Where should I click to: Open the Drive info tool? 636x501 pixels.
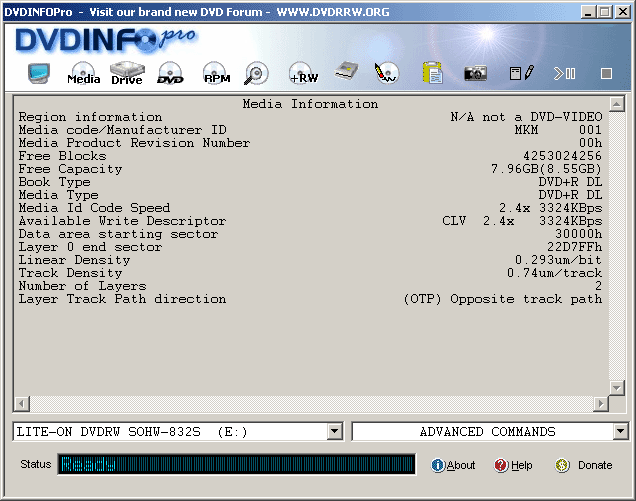127,73
